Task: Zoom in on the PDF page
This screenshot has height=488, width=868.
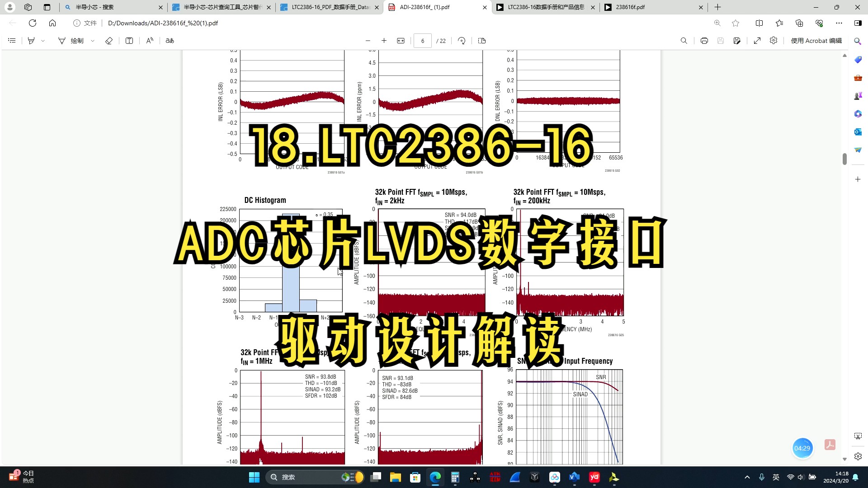Action: [x=384, y=41]
